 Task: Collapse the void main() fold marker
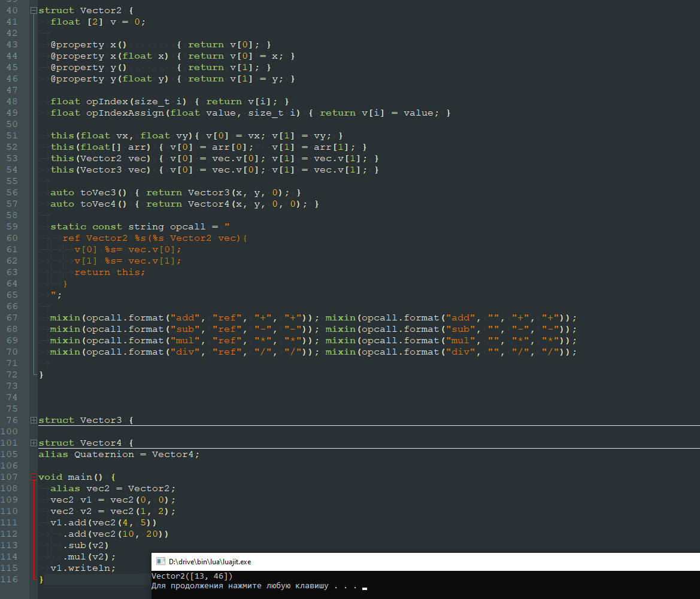pyautogui.click(x=34, y=477)
